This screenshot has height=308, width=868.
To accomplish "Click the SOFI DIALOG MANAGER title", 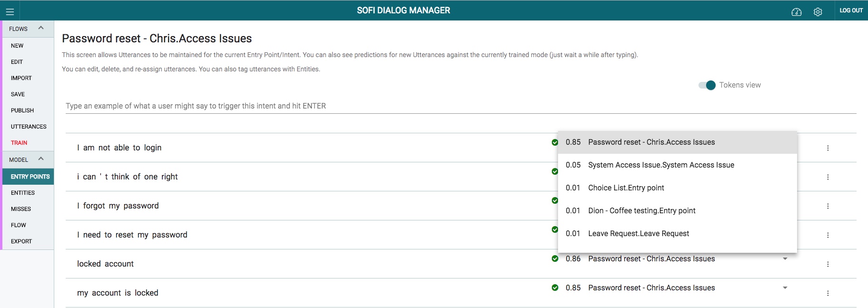I will pyautogui.click(x=403, y=10).
